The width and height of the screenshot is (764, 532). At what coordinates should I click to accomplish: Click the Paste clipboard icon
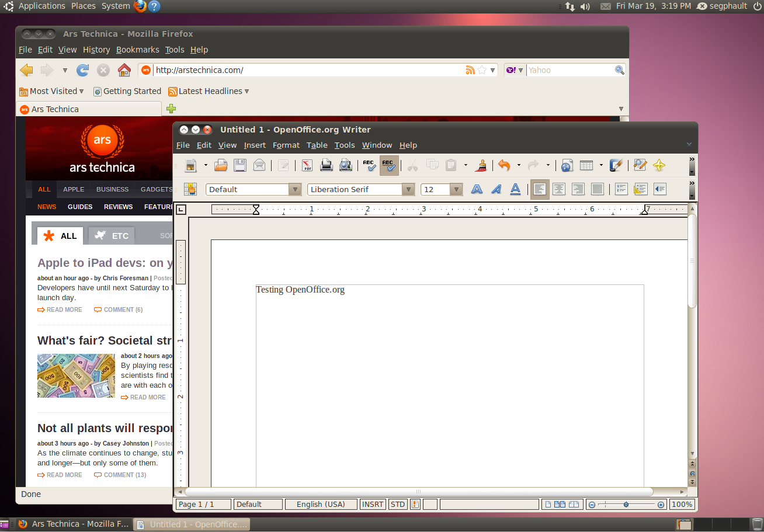(x=451, y=166)
